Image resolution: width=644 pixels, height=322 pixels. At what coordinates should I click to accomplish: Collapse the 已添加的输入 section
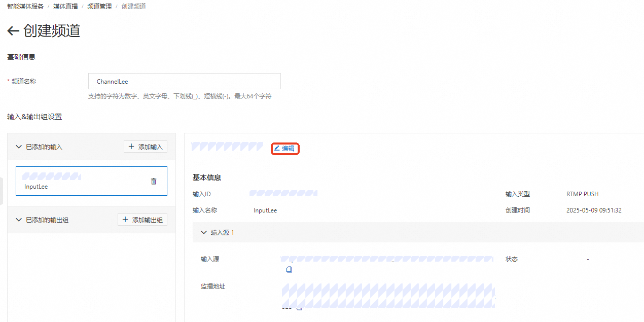pos(19,147)
